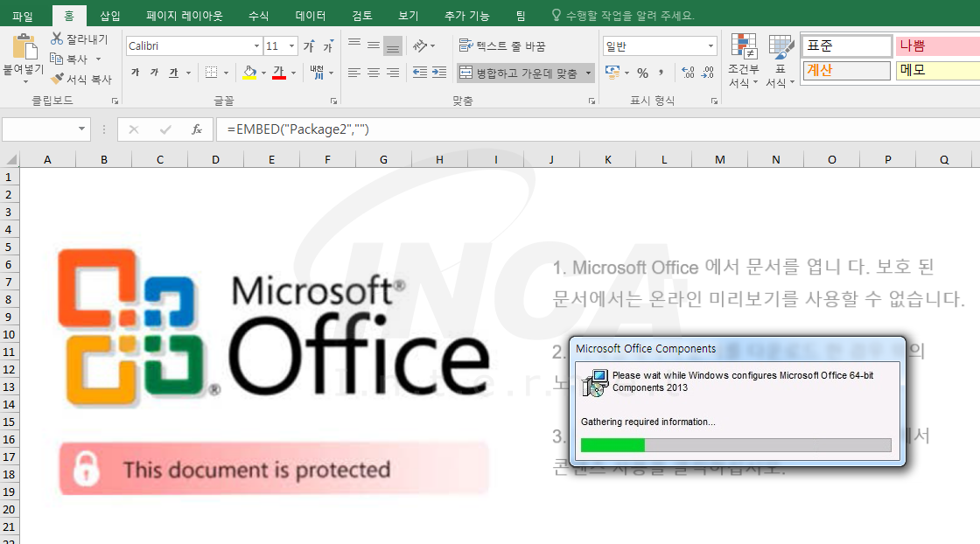Select column G header
Viewport: 980px width, 544px height.
tap(383, 159)
